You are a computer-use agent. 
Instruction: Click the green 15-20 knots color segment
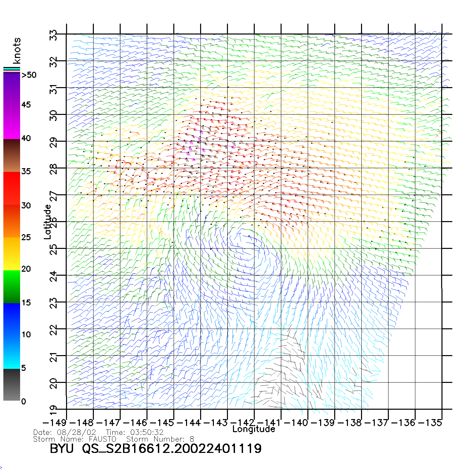click(12, 286)
